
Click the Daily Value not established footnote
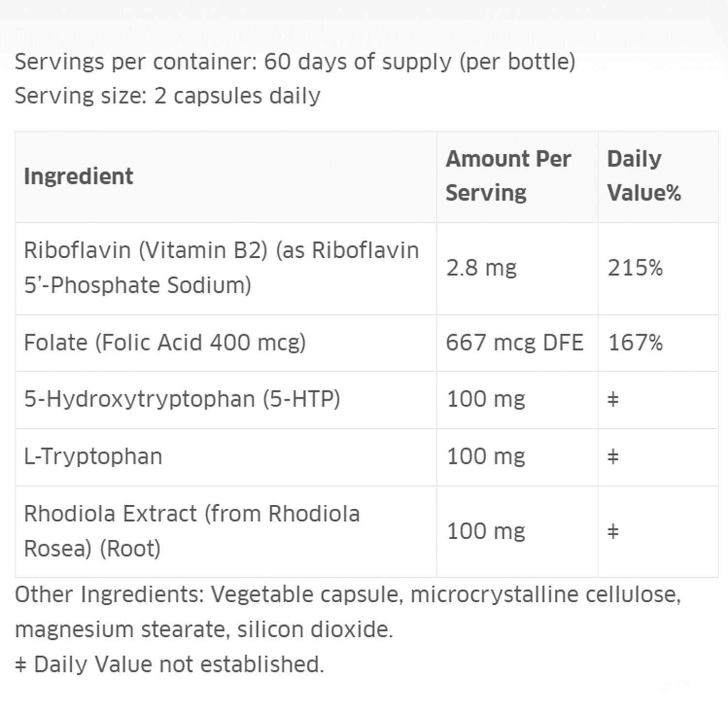pos(169,664)
